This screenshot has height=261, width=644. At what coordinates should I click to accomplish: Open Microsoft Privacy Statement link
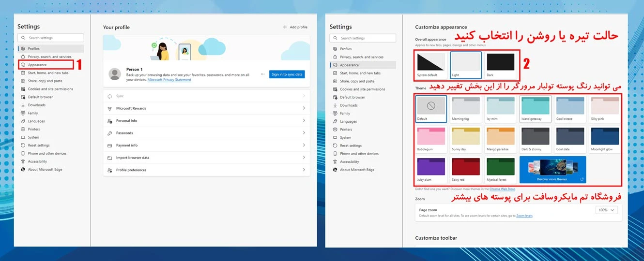pyautogui.click(x=169, y=80)
